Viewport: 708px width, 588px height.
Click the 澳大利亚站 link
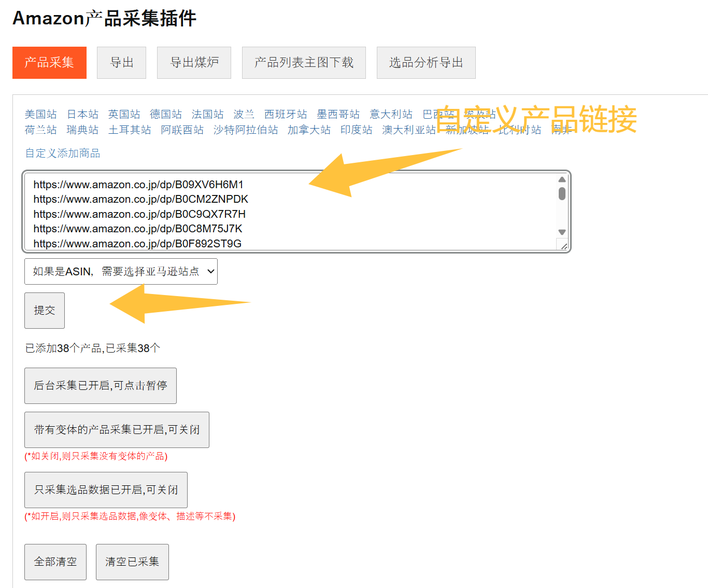coord(409,130)
